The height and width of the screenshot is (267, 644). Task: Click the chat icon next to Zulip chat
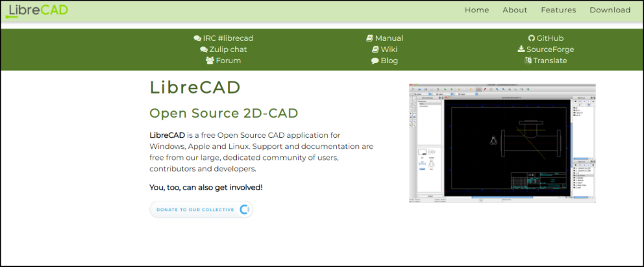point(204,49)
